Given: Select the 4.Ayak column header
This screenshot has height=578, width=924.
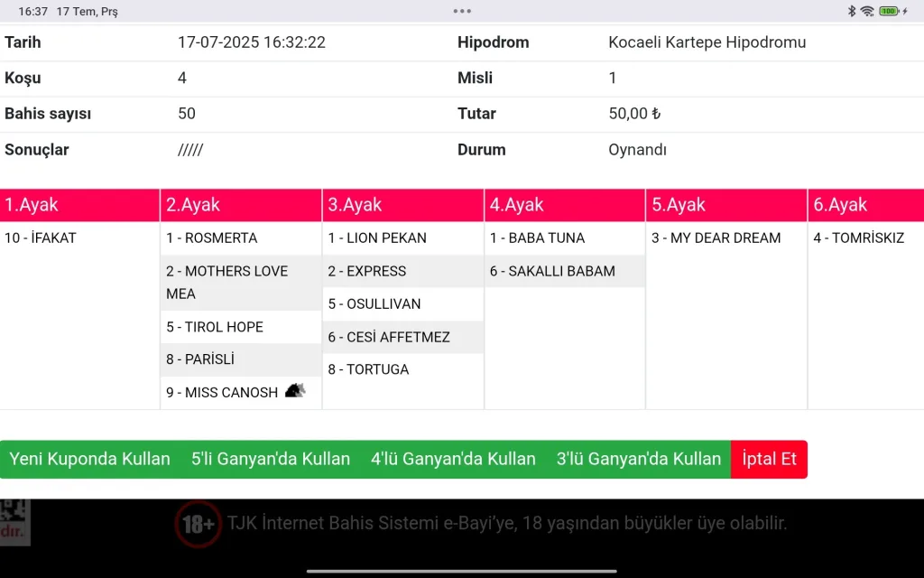Looking at the screenshot, I should tap(565, 205).
